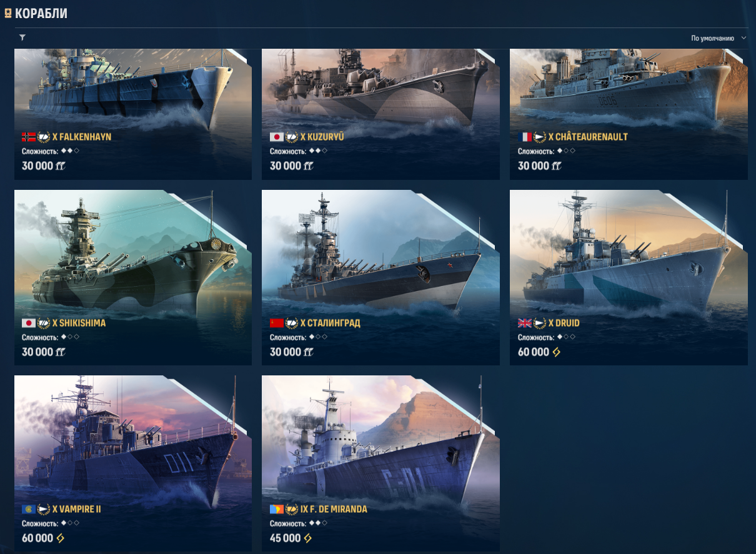The width and height of the screenshot is (756, 554).
Task: Click the French flag next to Châteaurenault
Action: click(x=524, y=137)
